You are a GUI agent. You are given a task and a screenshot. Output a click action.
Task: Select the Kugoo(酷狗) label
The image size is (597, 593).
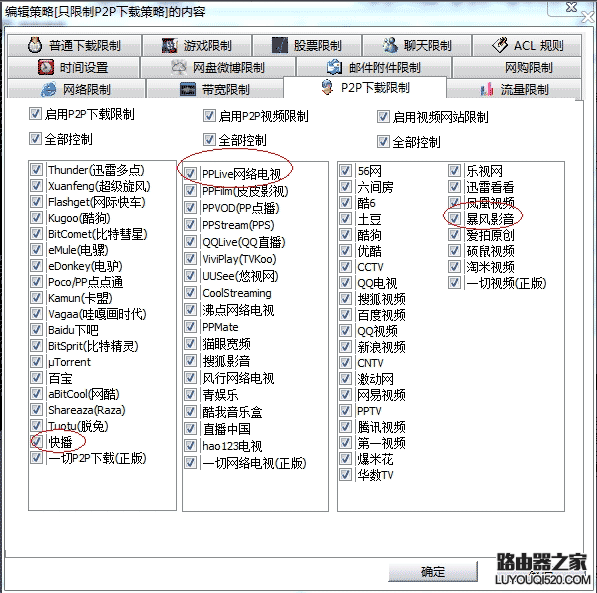pos(79,218)
